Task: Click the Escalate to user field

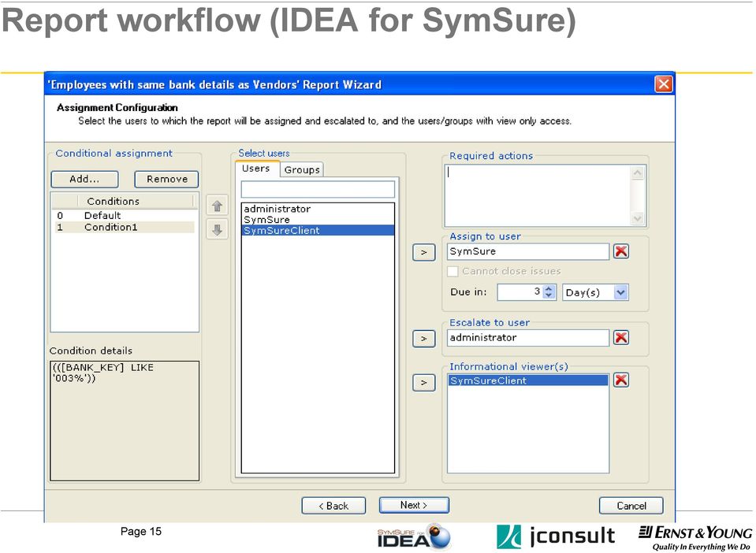Action: tap(528, 338)
